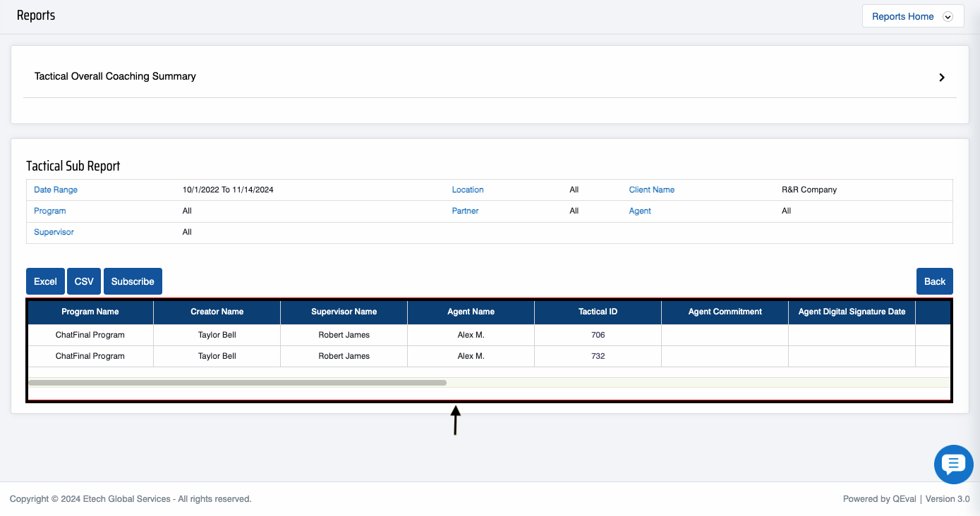Viewport: 980px width, 516px height.
Task: Download the report with the CSV button
Action: (84, 281)
